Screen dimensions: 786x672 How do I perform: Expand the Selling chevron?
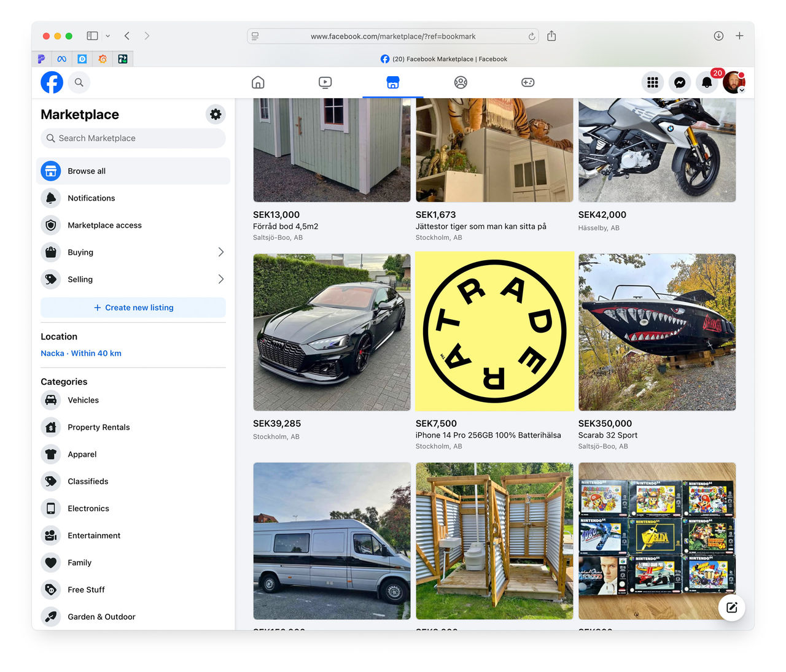(221, 279)
